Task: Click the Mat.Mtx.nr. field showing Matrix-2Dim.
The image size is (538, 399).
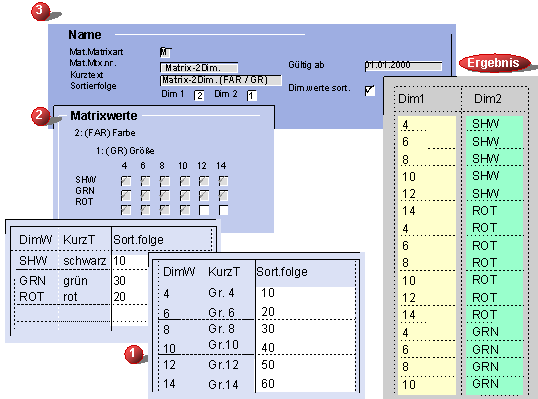Action: point(199,68)
